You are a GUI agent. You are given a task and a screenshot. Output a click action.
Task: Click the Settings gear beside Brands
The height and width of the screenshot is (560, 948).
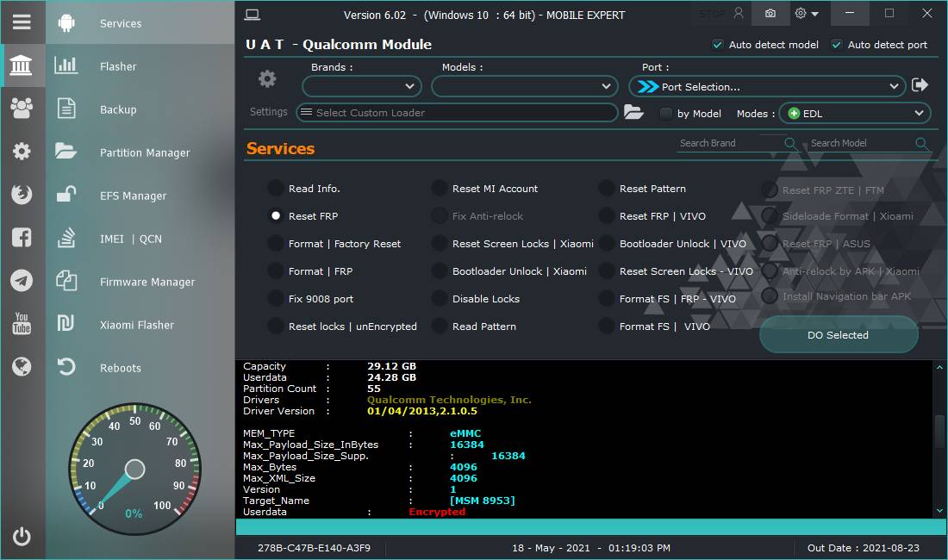pyautogui.click(x=267, y=78)
